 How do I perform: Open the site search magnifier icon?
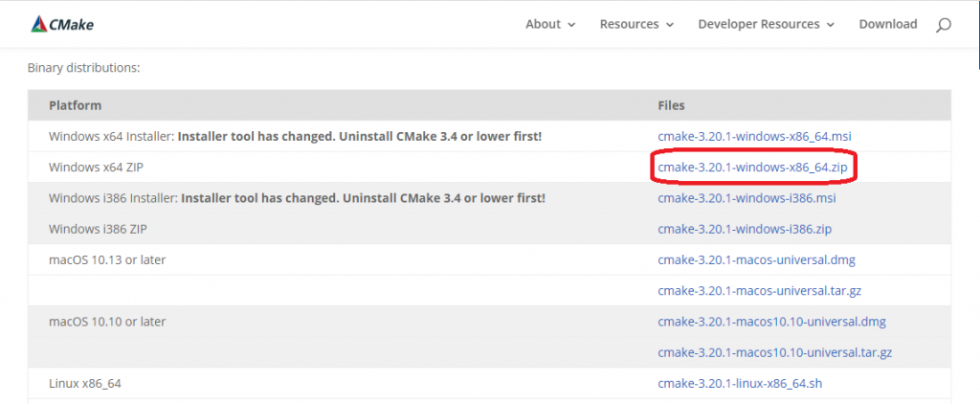[943, 25]
